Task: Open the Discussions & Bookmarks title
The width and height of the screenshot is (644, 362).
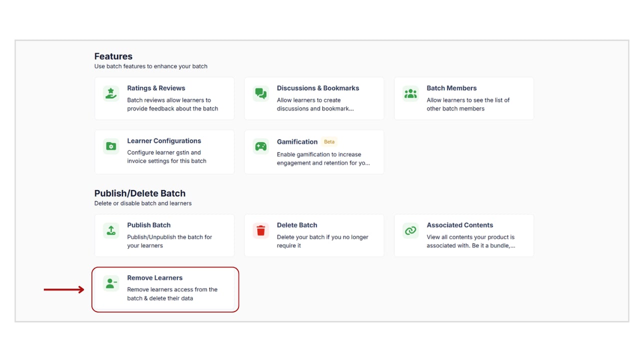Action: pyautogui.click(x=318, y=88)
